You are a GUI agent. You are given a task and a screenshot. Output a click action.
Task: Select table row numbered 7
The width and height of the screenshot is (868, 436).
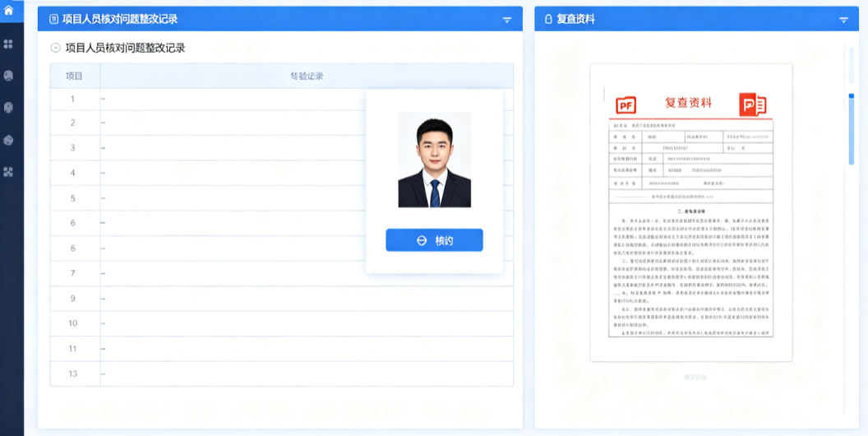pyautogui.click(x=282, y=273)
